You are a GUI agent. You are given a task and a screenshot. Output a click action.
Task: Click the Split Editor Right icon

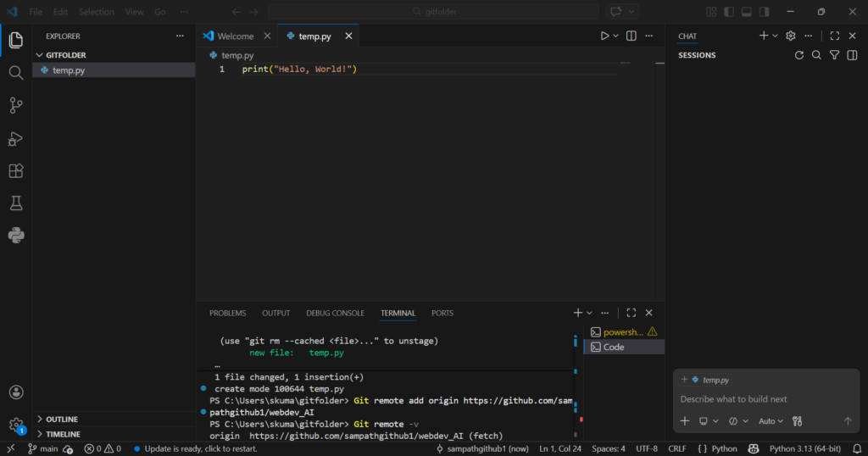pyautogui.click(x=631, y=36)
